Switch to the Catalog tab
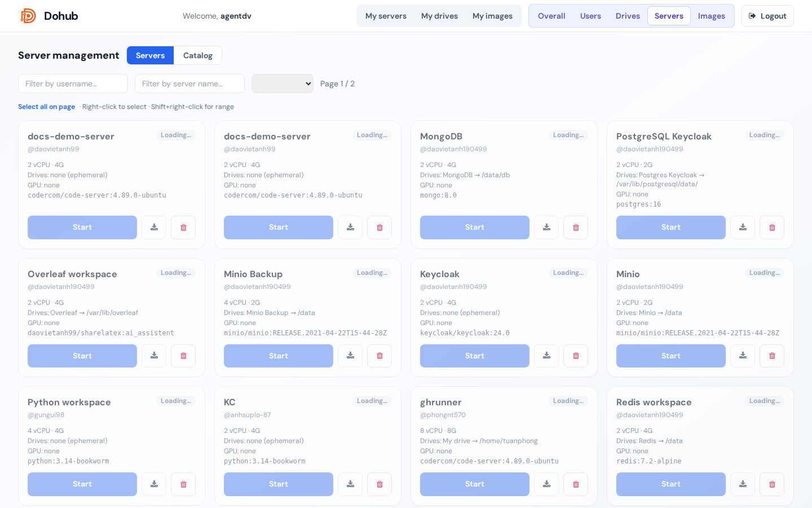Viewport: 812px width, 508px height. coord(198,55)
